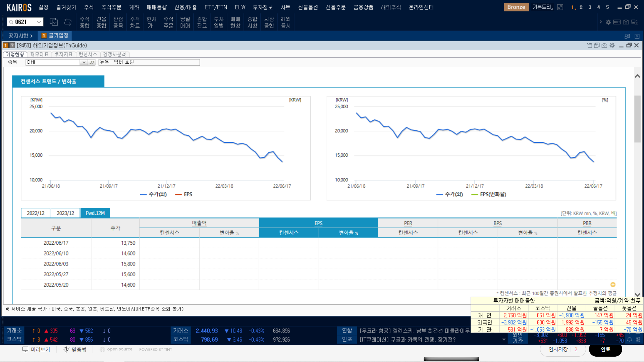Click the multi-monitor lock icon
Viewport: 644px width, 362px height.
tap(635, 22)
